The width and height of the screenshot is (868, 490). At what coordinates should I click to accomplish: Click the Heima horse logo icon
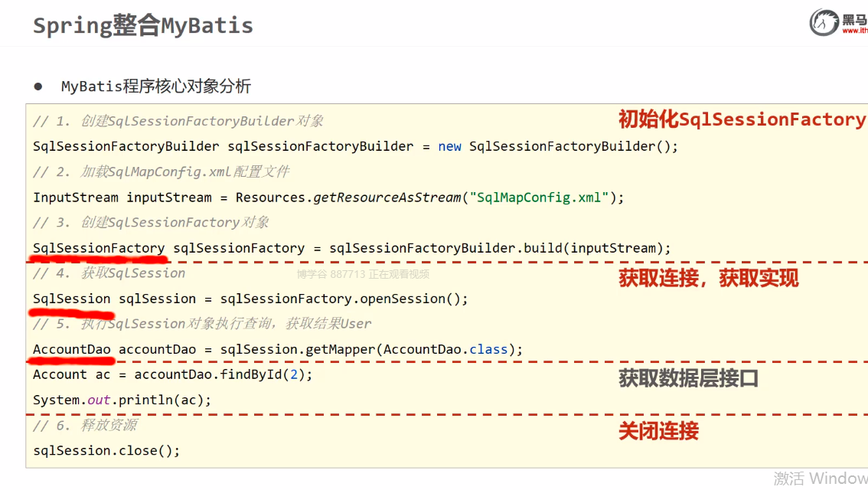click(824, 23)
